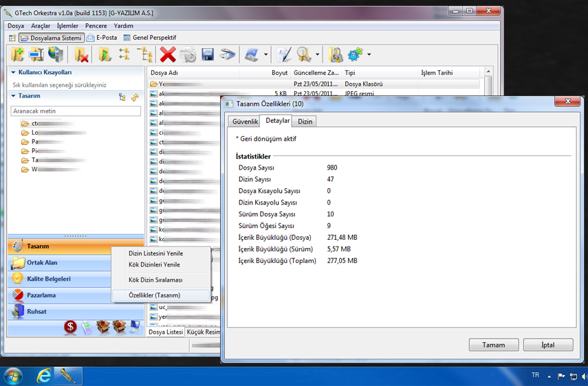Open the Kalite Belgeleri section
The width and height of the screenshot is (588, 386).
[48, 279]
